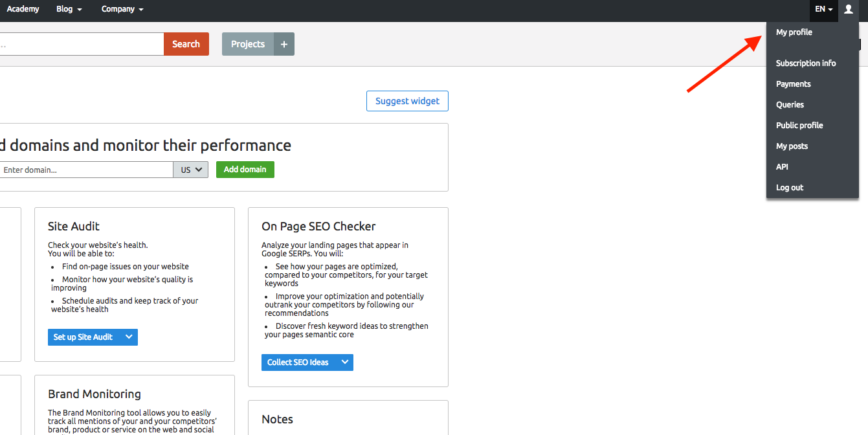Click the Brand Monitoring widget heading
This screenshot has width=868, height=435.
coord(95,394)
